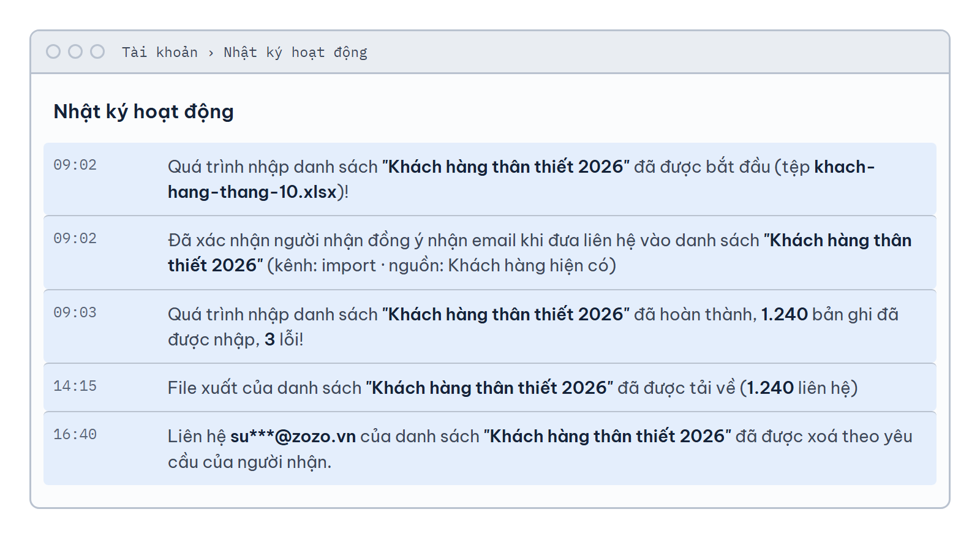Click "đã được xoá theo yêu cầu của người nhận"

point(540,449)
